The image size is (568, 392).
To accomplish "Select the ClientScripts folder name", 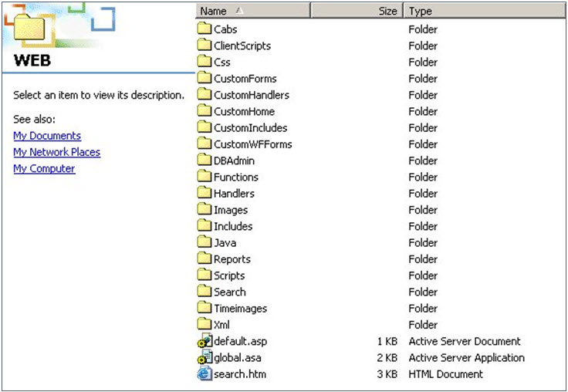I will [x=242, y=46].
